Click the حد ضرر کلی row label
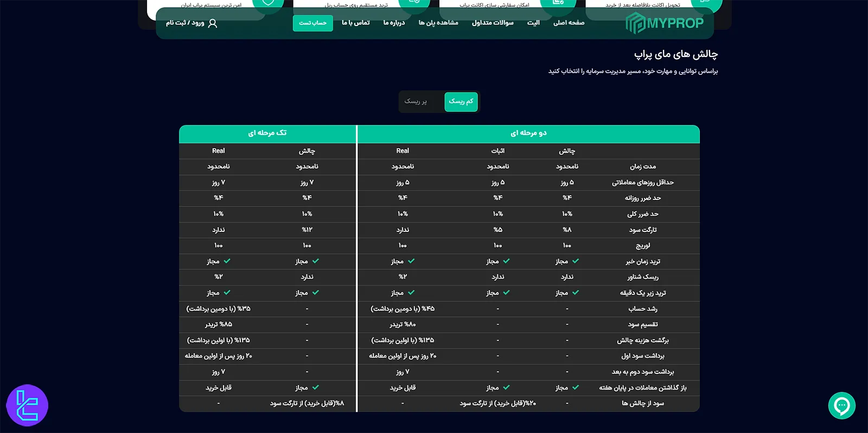Image resolution: width=868 pixels, height=433 pixels. [x=643, y=214]
